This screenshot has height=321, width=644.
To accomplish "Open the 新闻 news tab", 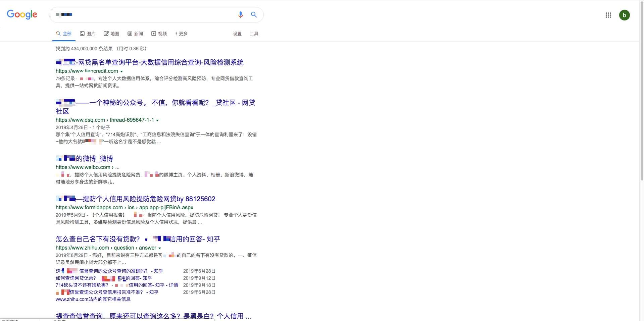I will [x=135, y=34].
